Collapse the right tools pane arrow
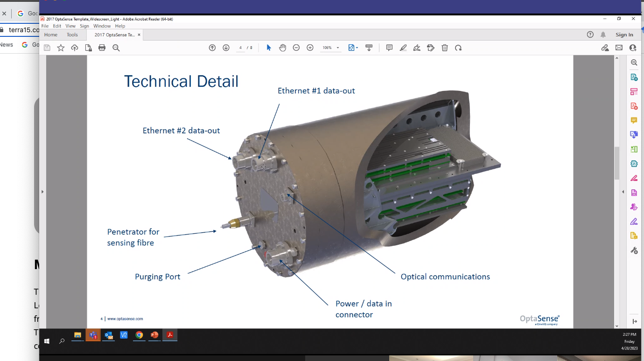 pyautogui.click(x=623, y=192)
